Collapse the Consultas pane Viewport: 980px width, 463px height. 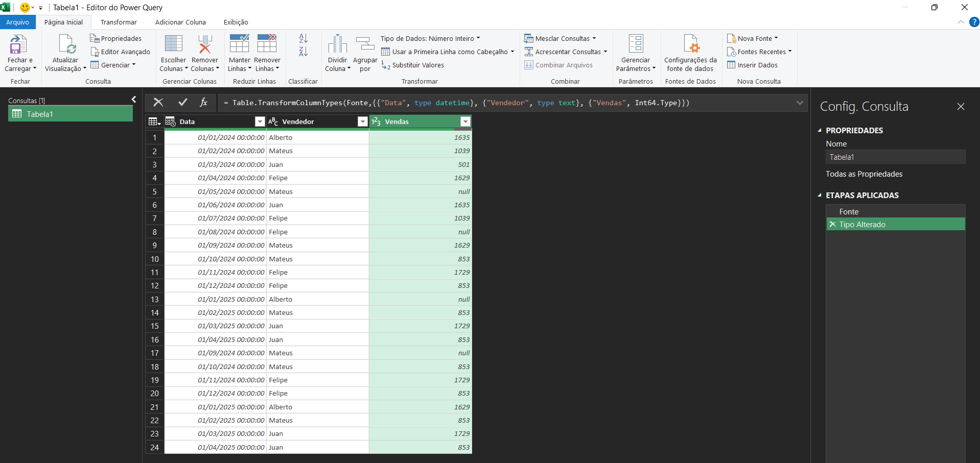pyautogui.click(x=134, y=100)
